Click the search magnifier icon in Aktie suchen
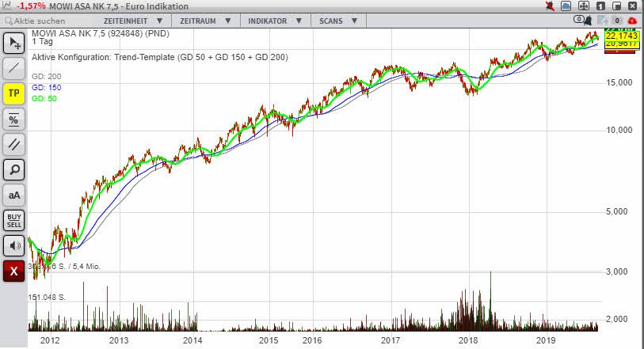 9,21
